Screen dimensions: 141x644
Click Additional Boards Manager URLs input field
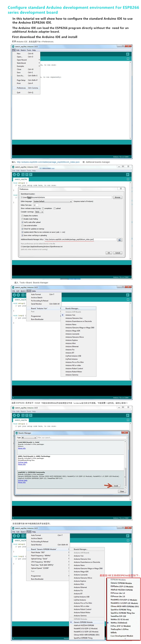(80, 240)
